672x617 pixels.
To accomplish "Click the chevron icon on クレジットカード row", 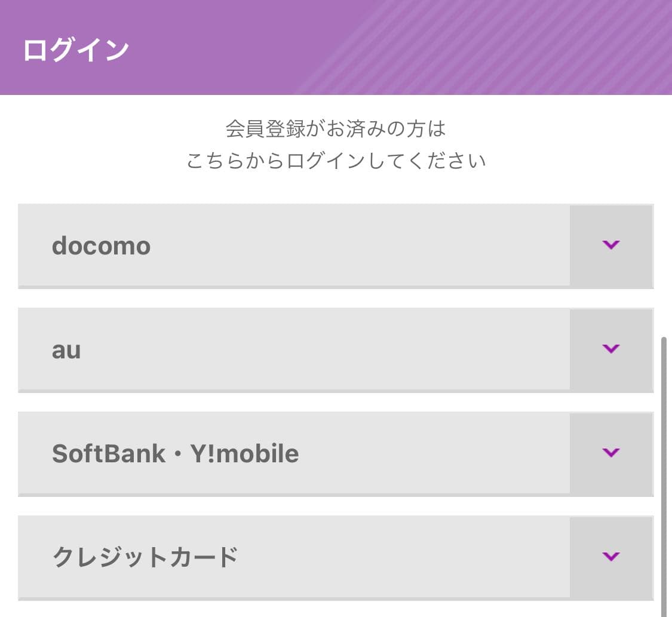I will point(610,556).
